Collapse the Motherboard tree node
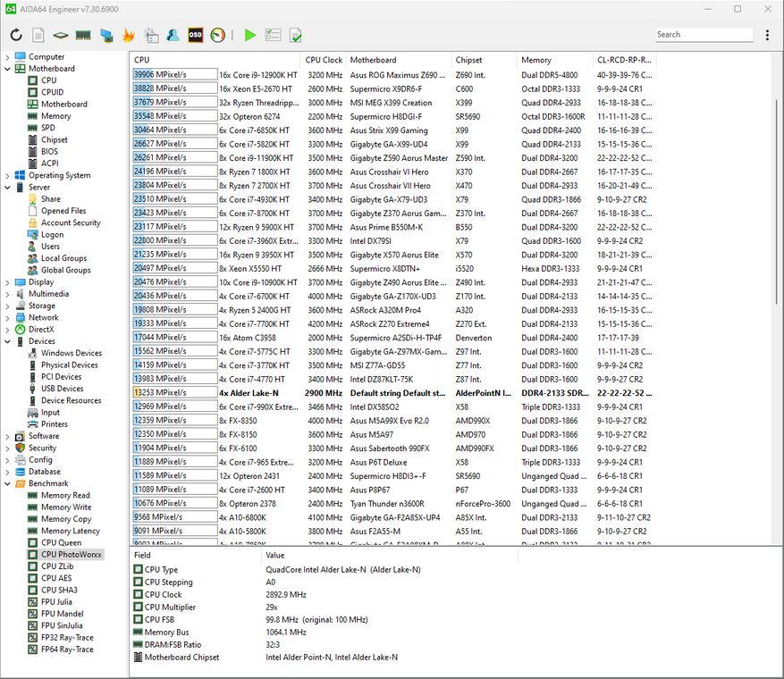 7,69
